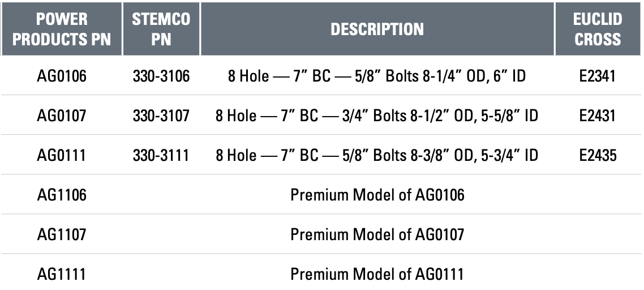Click description with 8-1/4" OD, 6" ID

coord(377,76)
